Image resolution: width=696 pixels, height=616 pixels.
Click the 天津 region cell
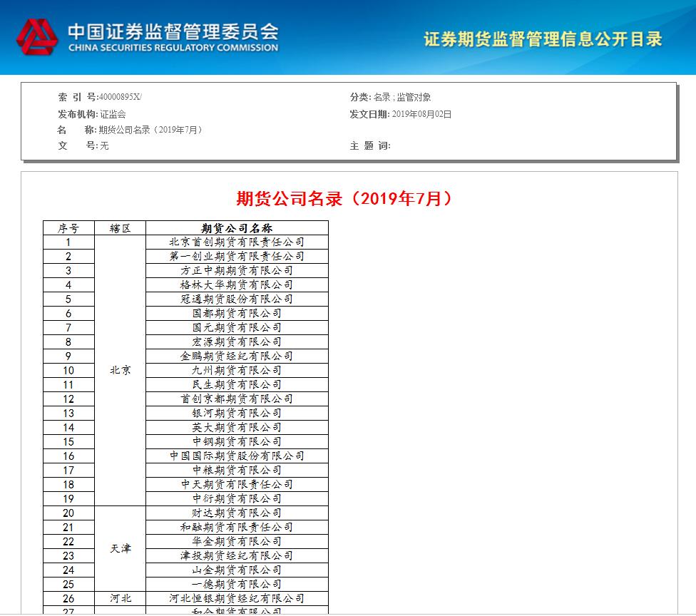(120, 549)
